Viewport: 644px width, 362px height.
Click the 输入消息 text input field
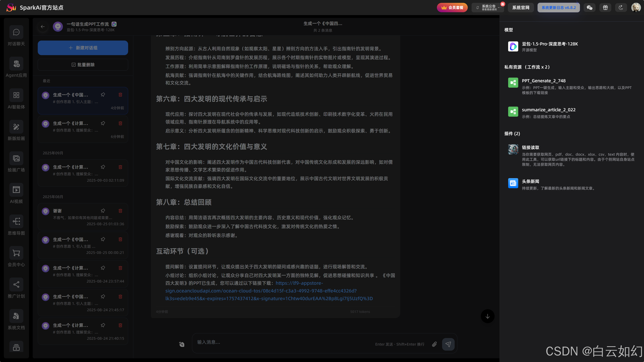[282, 342]
